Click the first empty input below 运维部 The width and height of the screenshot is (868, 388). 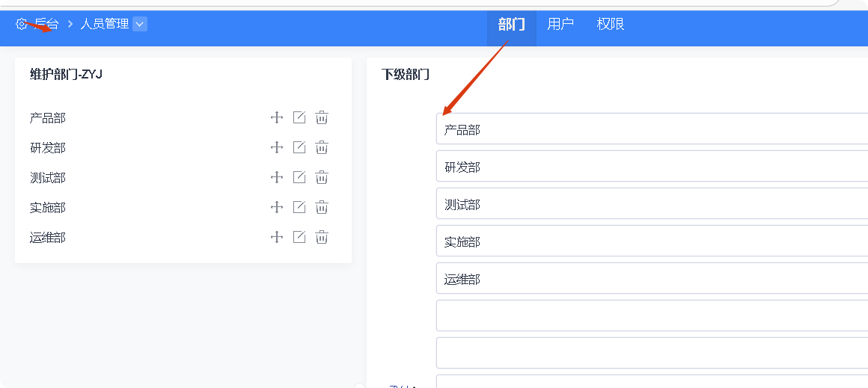pos(652,315)
